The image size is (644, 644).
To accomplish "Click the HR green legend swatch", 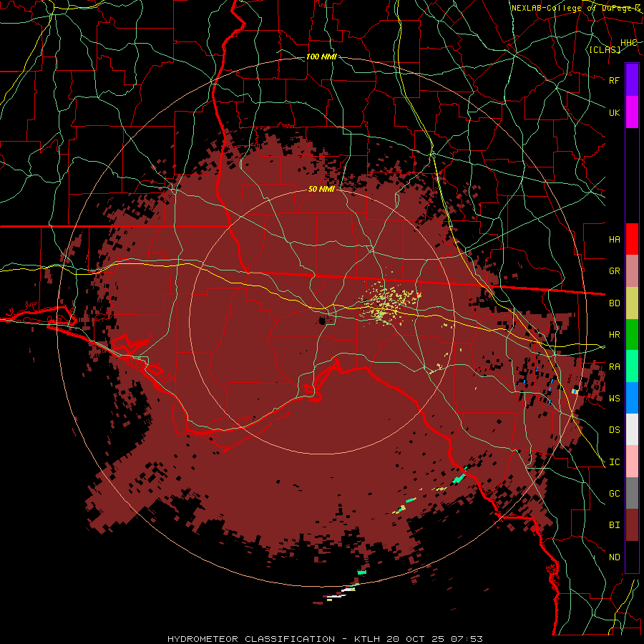I will 632,335.
